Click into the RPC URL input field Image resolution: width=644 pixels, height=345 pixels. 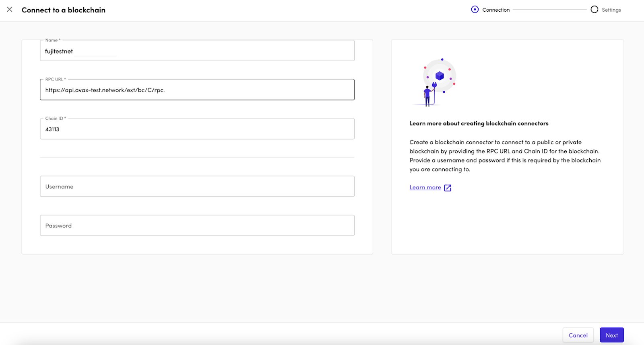[x=197, y=90]
